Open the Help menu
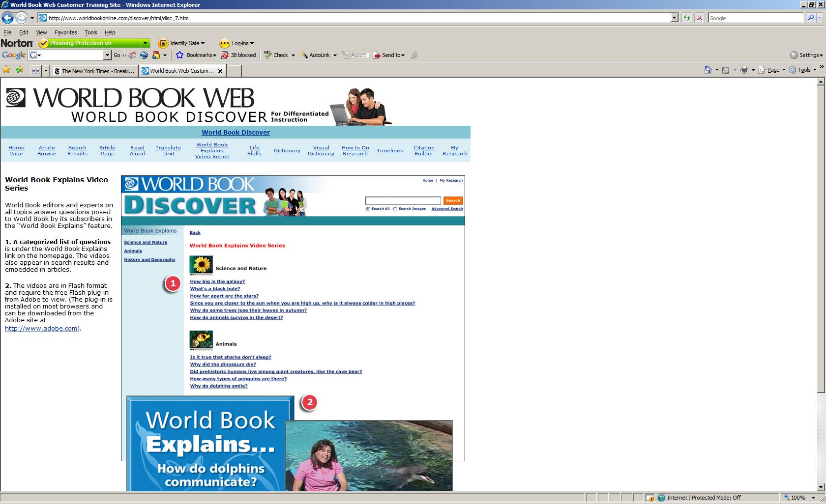The width and height of the screenshot is (826, 504). click(110, 32)
